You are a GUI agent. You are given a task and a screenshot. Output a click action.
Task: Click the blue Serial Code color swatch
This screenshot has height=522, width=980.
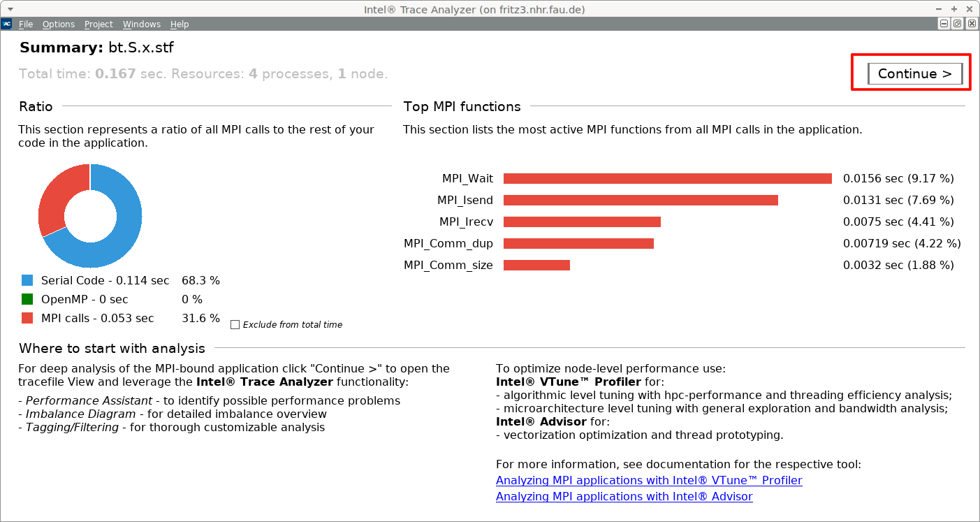click(27, 280)
